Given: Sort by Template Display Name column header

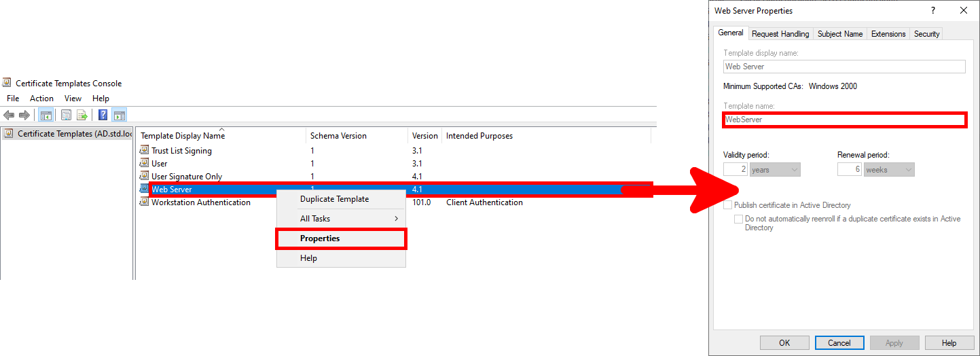Looking at the screenshot, I should [x=221, y=136].
